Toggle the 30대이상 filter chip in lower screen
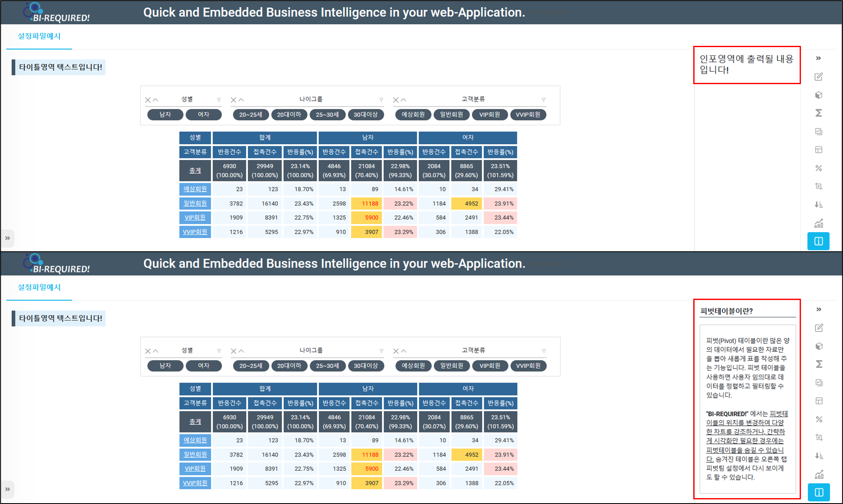Viewport: 843px width, 504px height. coord(366,366)
